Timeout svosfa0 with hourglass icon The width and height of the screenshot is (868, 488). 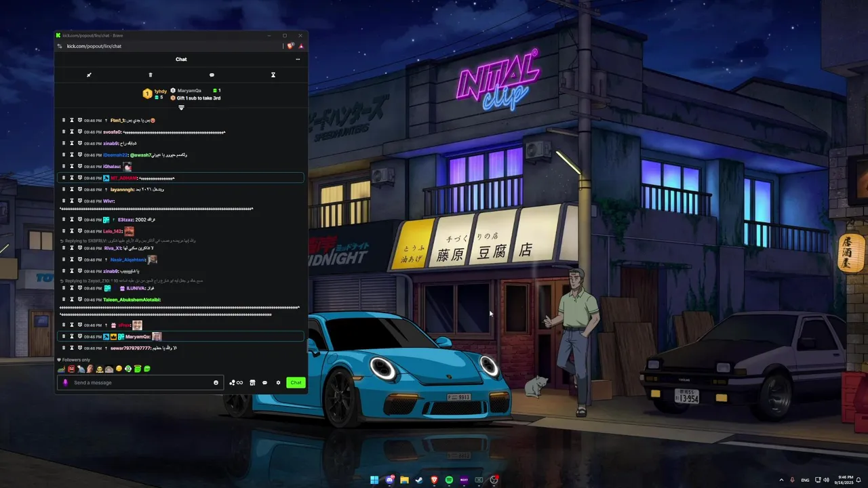click(x=72, y=132)
